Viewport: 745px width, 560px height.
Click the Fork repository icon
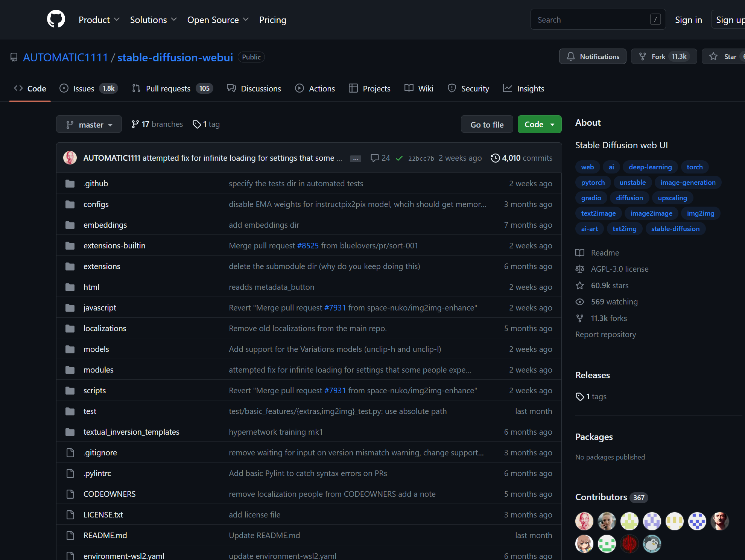(x=643, y=56)
